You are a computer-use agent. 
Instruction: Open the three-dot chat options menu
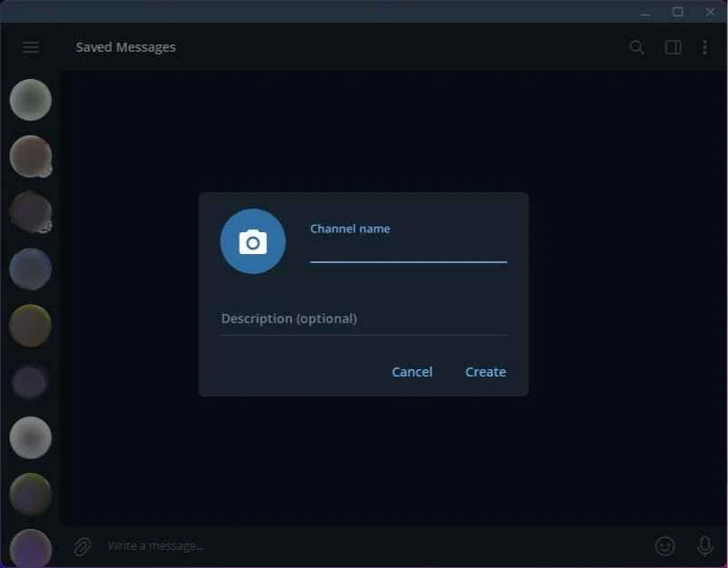704,47
